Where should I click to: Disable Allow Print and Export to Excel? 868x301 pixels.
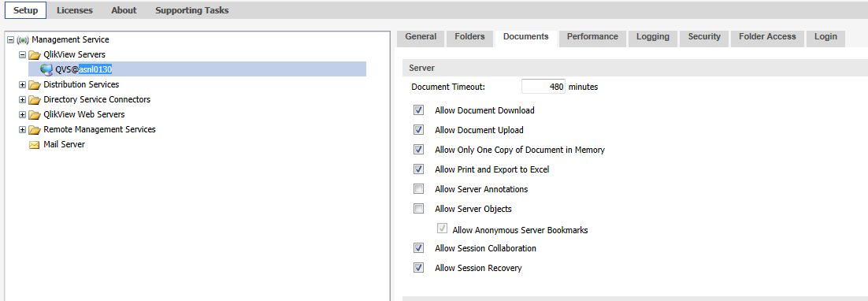418,169
